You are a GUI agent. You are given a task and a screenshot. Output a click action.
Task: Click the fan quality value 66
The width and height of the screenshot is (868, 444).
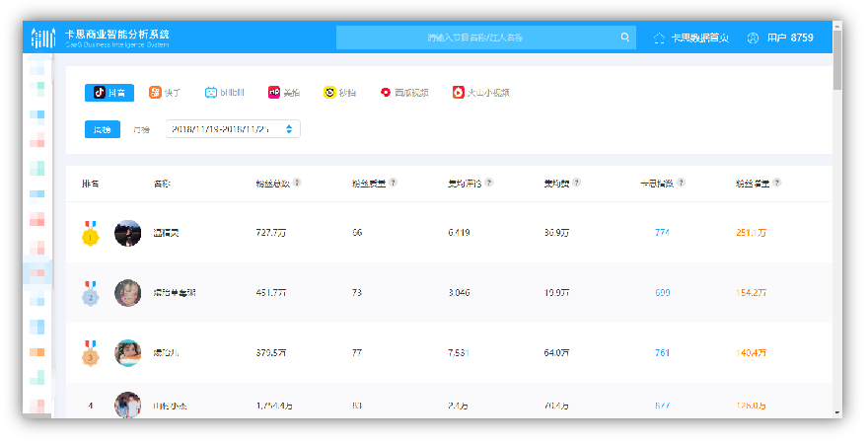357,233
